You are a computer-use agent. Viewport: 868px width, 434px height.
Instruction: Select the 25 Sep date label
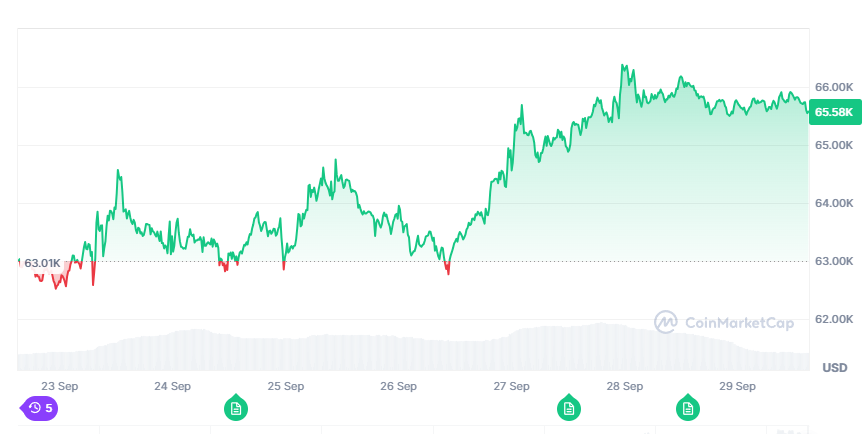pos(286,385)
